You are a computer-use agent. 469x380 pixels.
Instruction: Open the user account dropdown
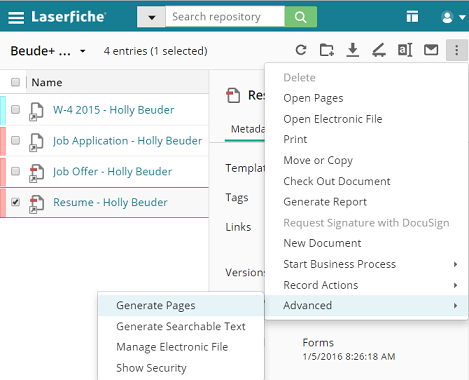point(453,17)
